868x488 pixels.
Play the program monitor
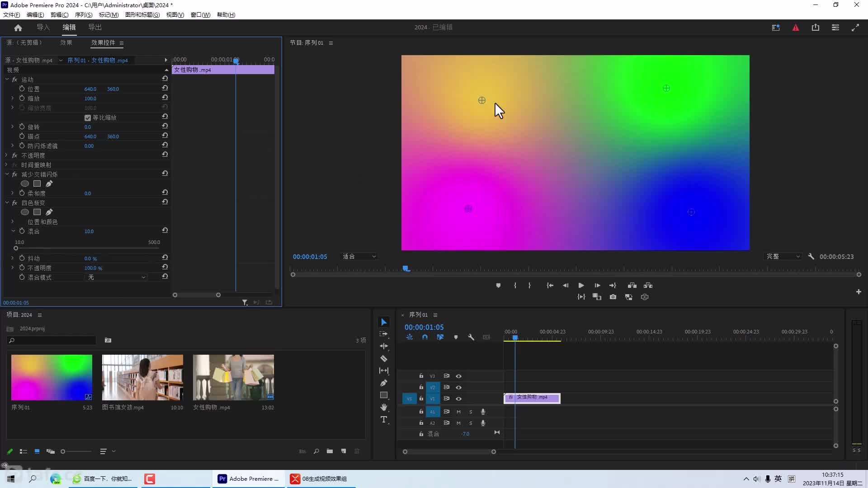point(581,285)
